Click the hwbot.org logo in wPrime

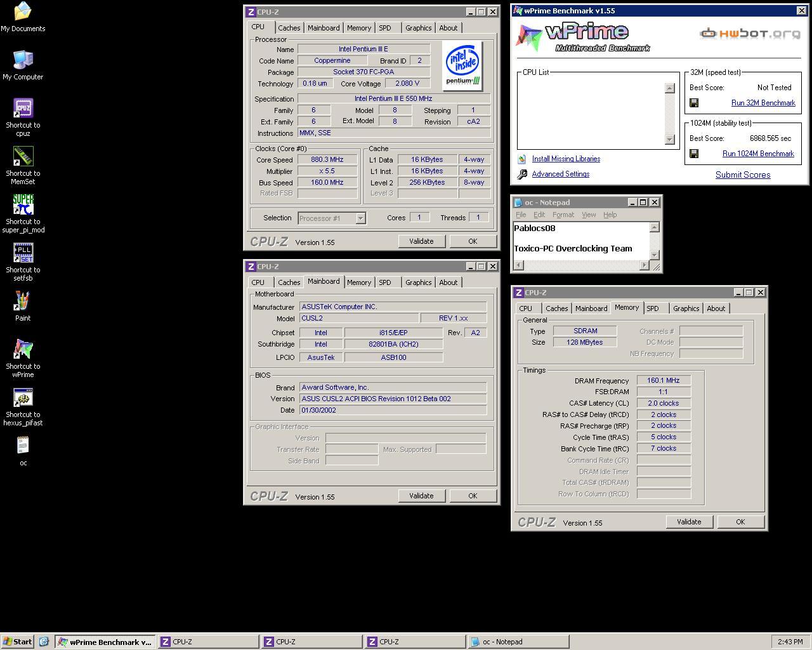pos(750,34)
